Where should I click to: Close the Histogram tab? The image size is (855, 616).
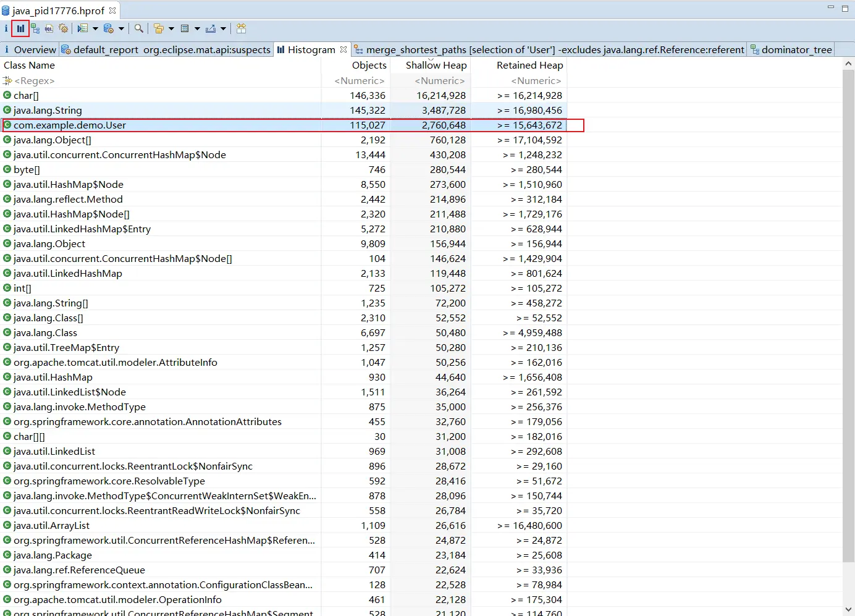point(343,49)
